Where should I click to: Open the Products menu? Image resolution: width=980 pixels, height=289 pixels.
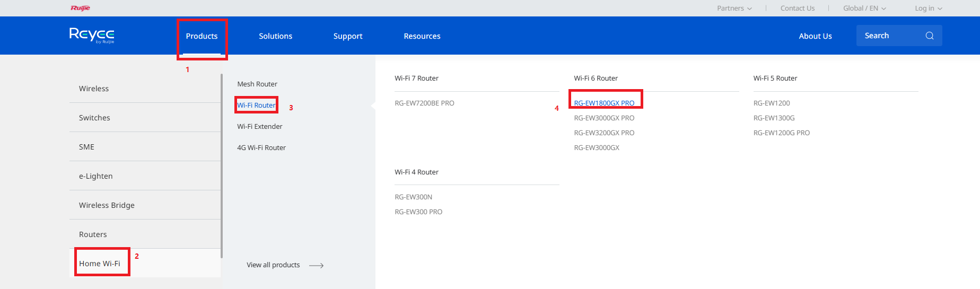[x=202, y=36]
